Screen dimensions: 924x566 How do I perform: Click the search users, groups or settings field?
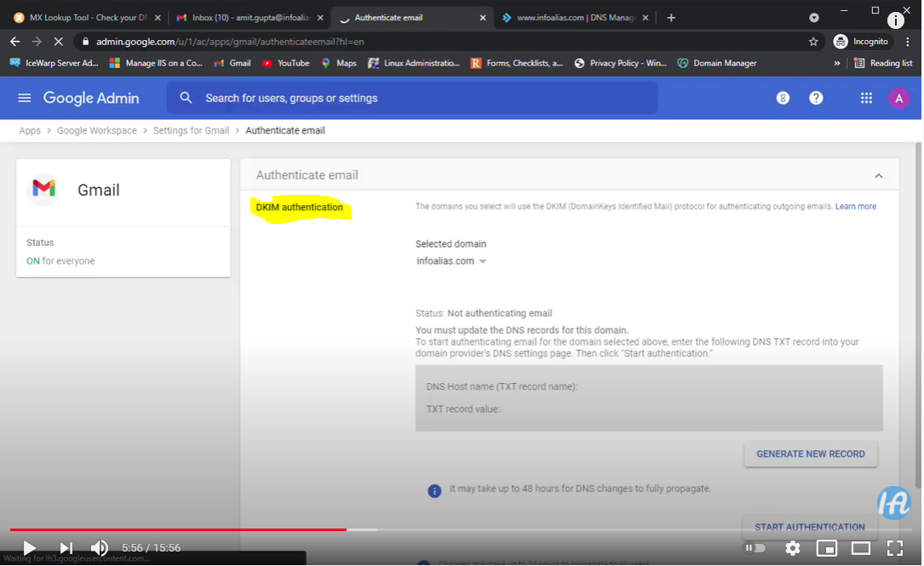412,98
